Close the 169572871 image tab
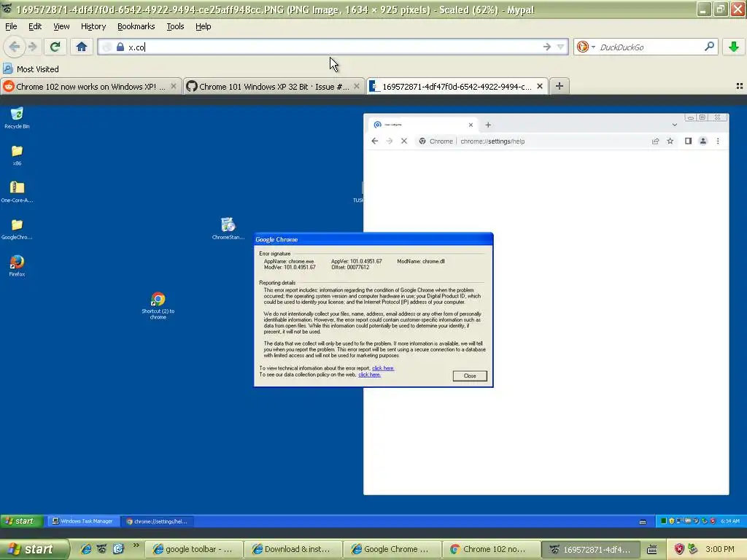The width and height of the screenshot is (747, 560). (540, 86)
